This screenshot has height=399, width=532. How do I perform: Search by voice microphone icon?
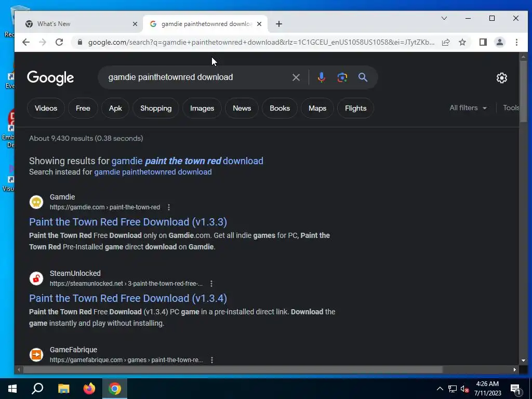coord(321,77)
